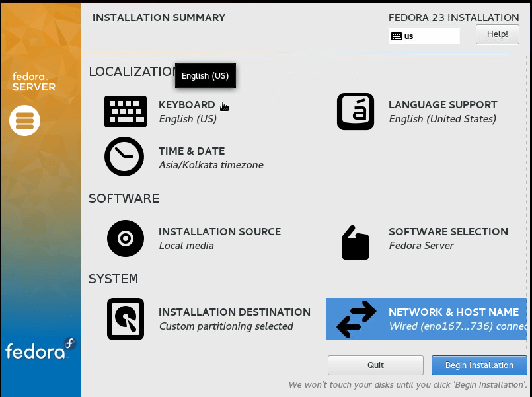Open INSTALLATION DESTINATION settings
This screenshot has width=532, height=397.
tap(235, 312)
